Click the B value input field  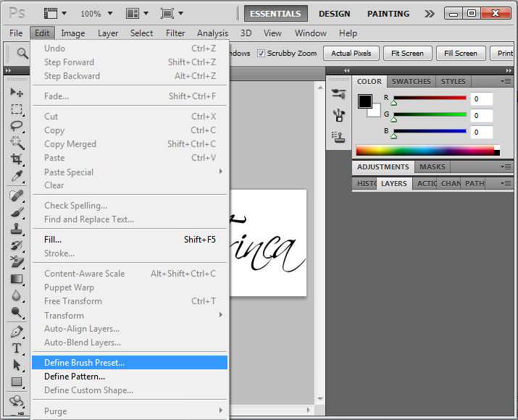tap(482, 132)
